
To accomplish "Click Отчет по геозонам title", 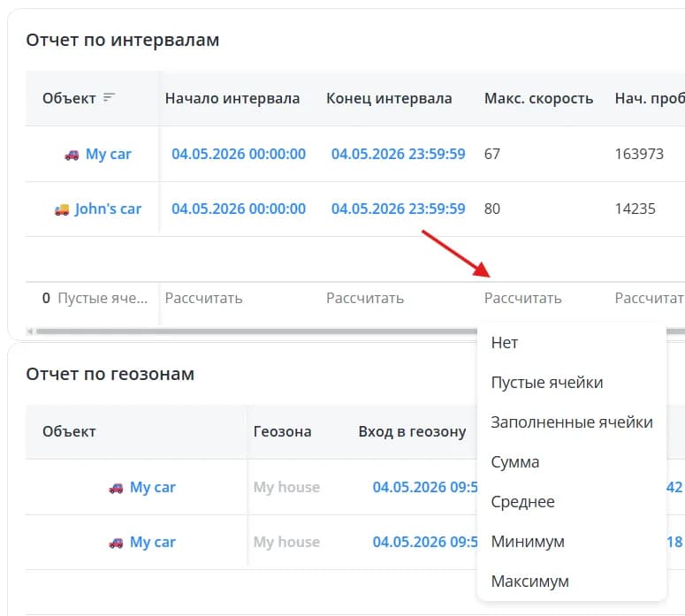I will 110,374.
